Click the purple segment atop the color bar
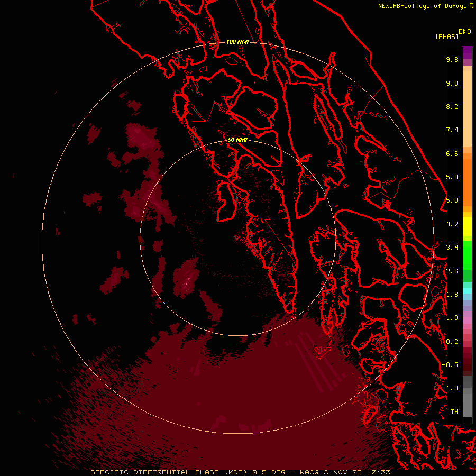 pos(467,53)
